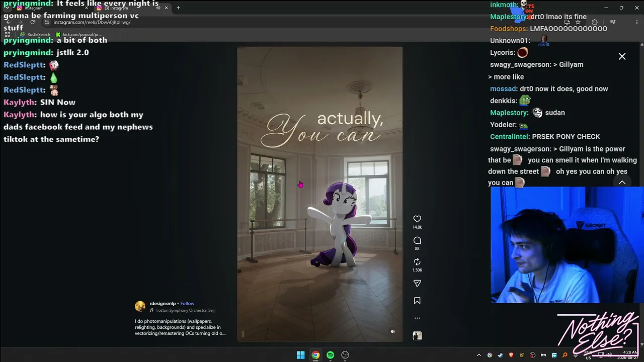Install Instagram as an app
This screenshot has height=362, width=644.
[x=567, y=22]
